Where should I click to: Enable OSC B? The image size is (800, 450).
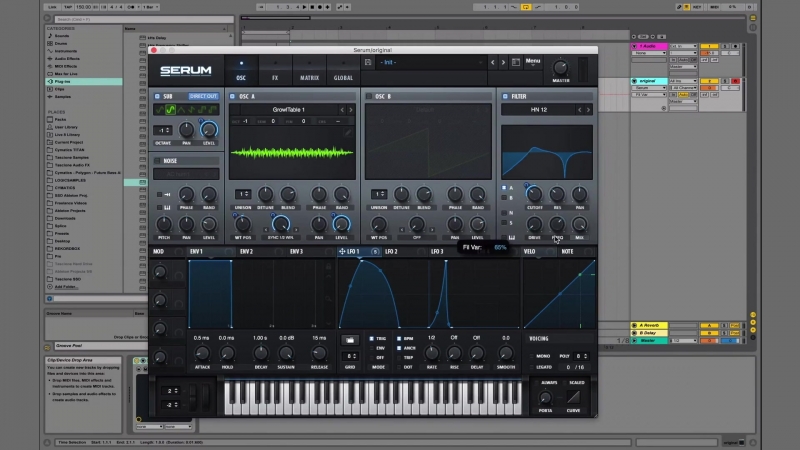(369, 96)
